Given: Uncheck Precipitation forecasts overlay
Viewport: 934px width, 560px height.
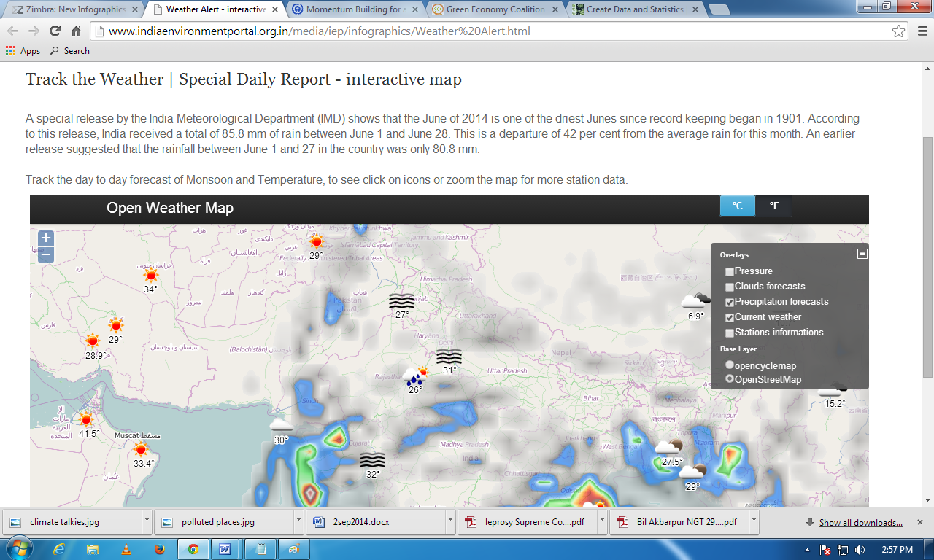Looking at the screenshot, I should (x=730, y=303).
